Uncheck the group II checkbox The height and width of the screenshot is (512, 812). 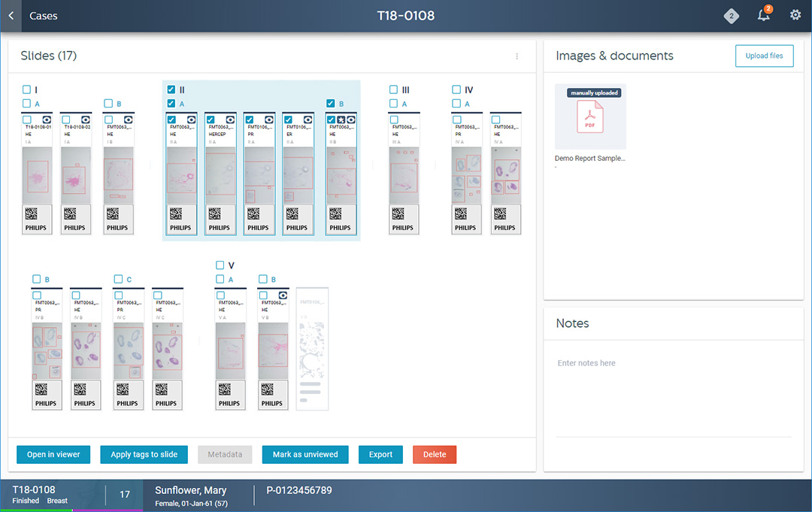(171, 89)
